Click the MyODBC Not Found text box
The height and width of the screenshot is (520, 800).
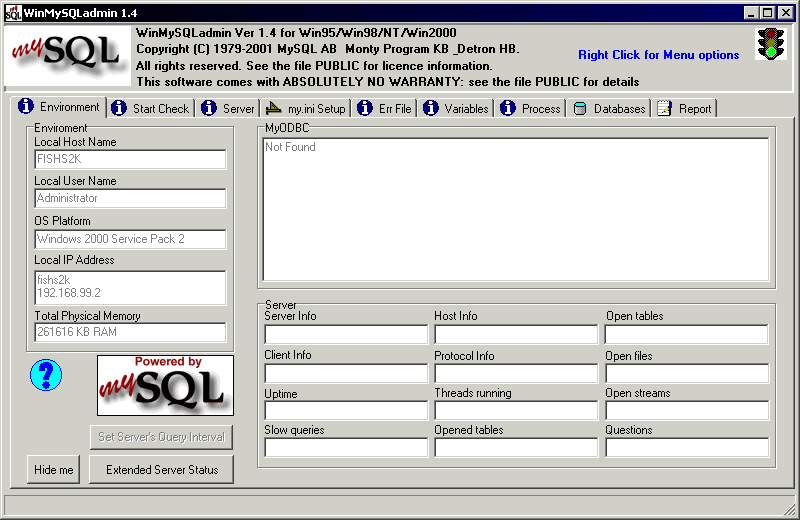pos(516,209)
